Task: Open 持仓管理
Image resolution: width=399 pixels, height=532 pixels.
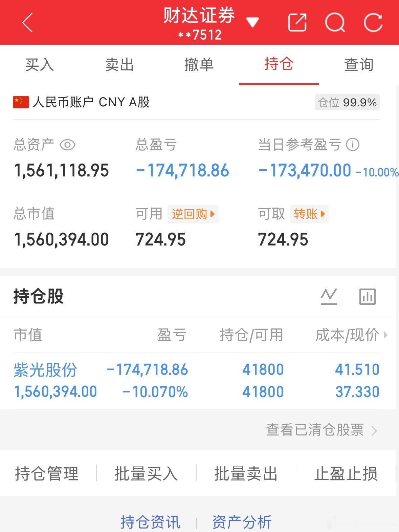Action: coord(47,473)
